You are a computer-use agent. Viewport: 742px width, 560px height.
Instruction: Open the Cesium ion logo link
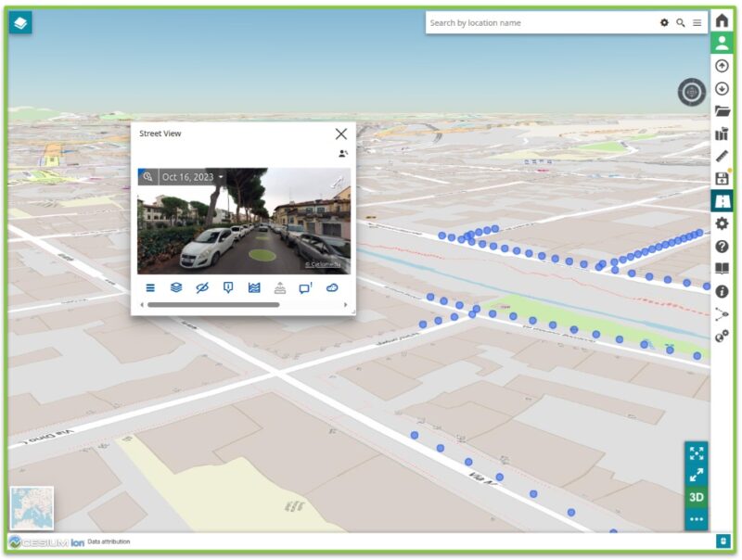[46, 542]
